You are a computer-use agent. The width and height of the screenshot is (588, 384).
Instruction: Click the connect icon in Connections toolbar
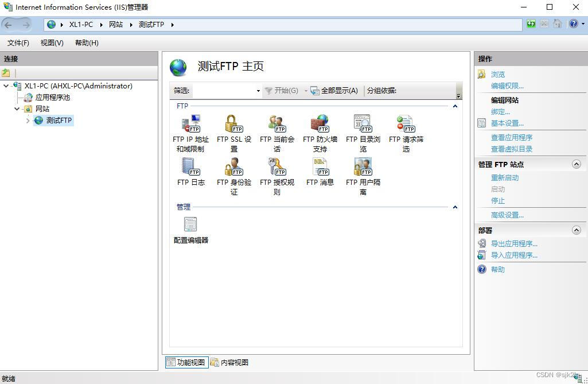pos(6,73)
